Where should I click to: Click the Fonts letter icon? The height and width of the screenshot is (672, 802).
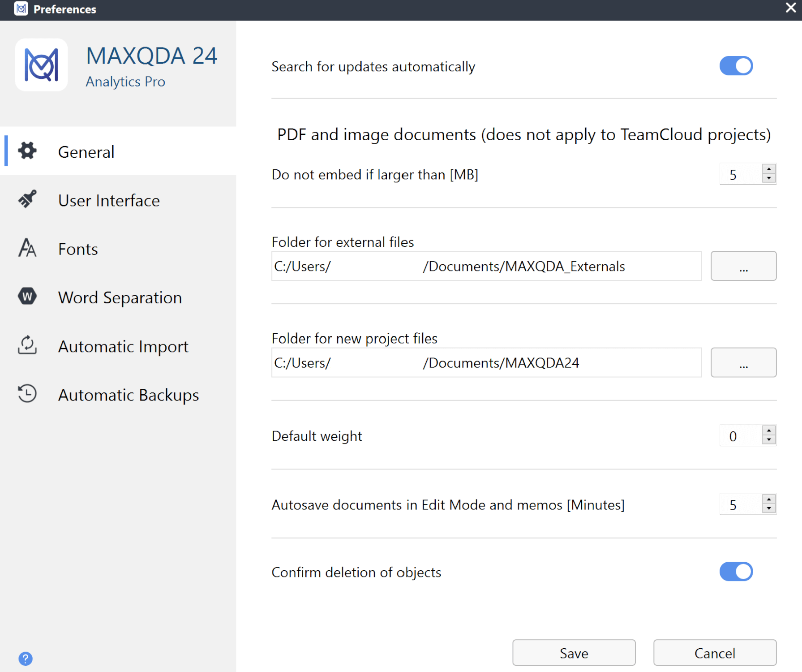(27, 248)
